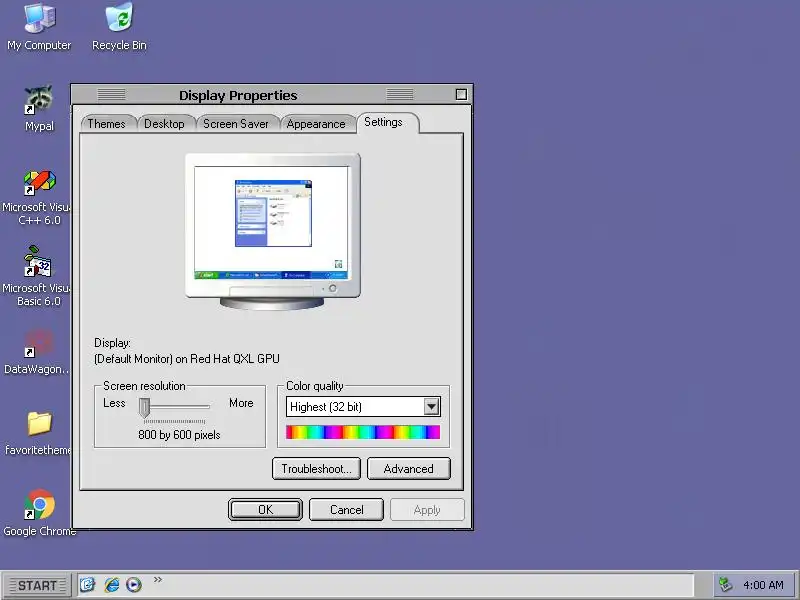
Task: Launch Internet Explorer from quick launch
Action: (111, 584)
